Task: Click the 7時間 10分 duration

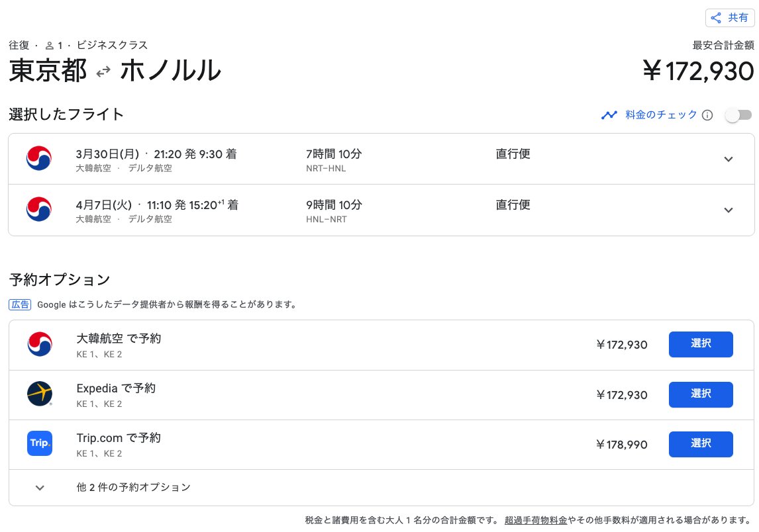Action: pos(334,154)
